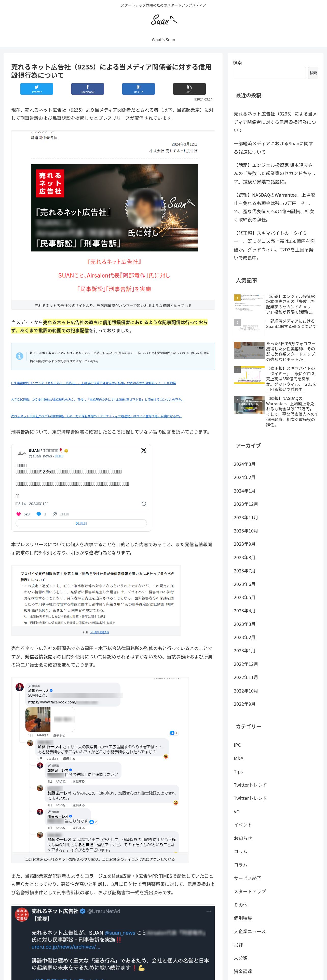Select M&A category
327x980 pixels.
tap(238, 758)
